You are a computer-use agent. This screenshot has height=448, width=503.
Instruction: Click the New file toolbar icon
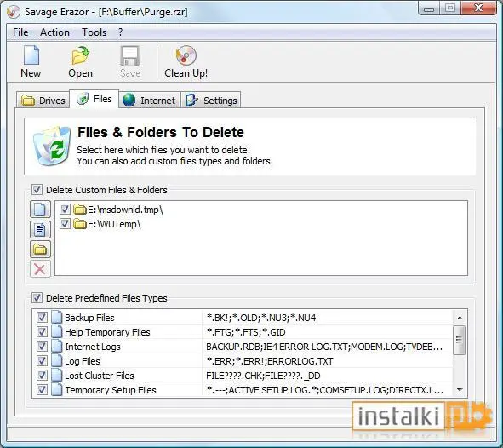[31, 55]
